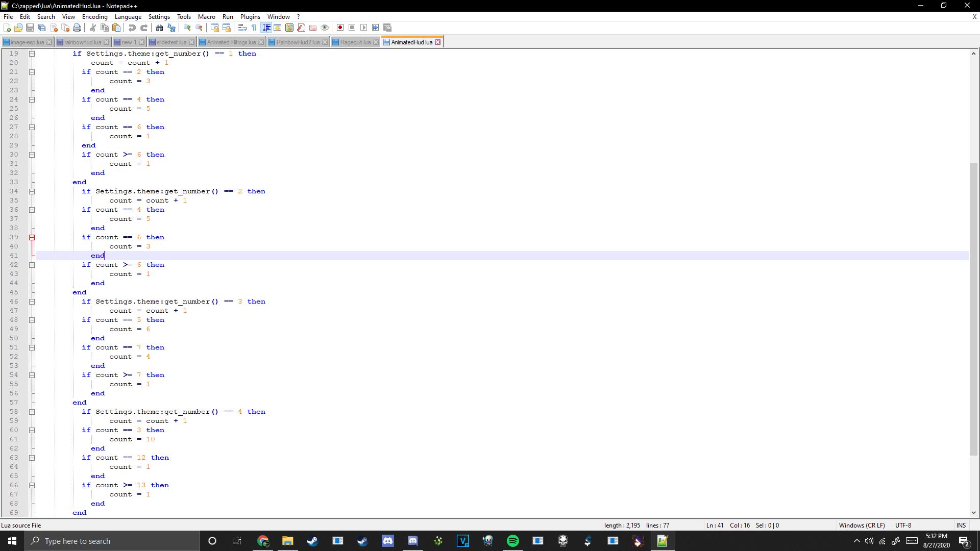The width and height of the screenshot is (980, 551).
Task: Cut selected text with Cut scissors icon
Action: pyautogui.click(x=93, y=28)
